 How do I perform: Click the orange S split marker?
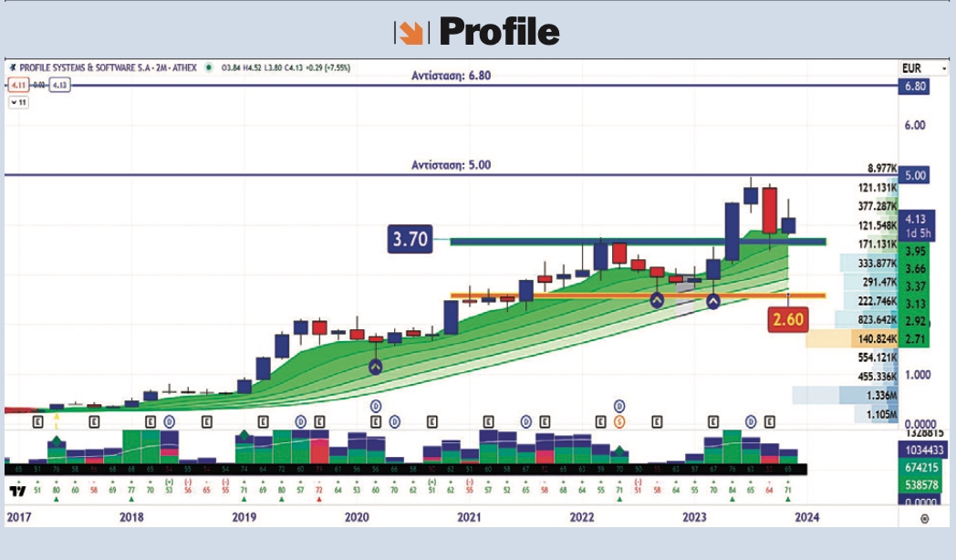coord(619,421)
